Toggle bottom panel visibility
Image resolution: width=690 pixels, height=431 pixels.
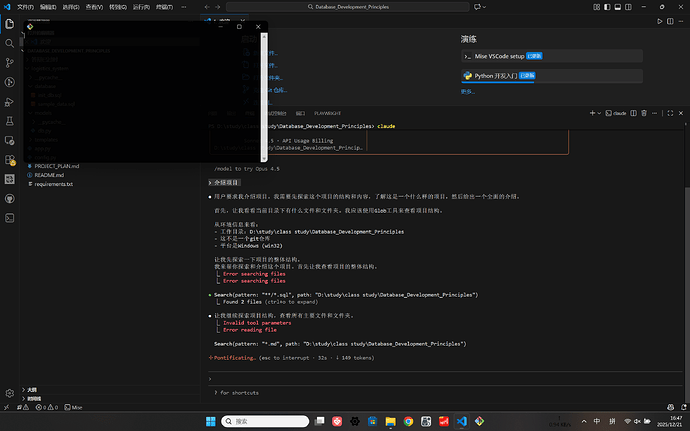[618, 7]
